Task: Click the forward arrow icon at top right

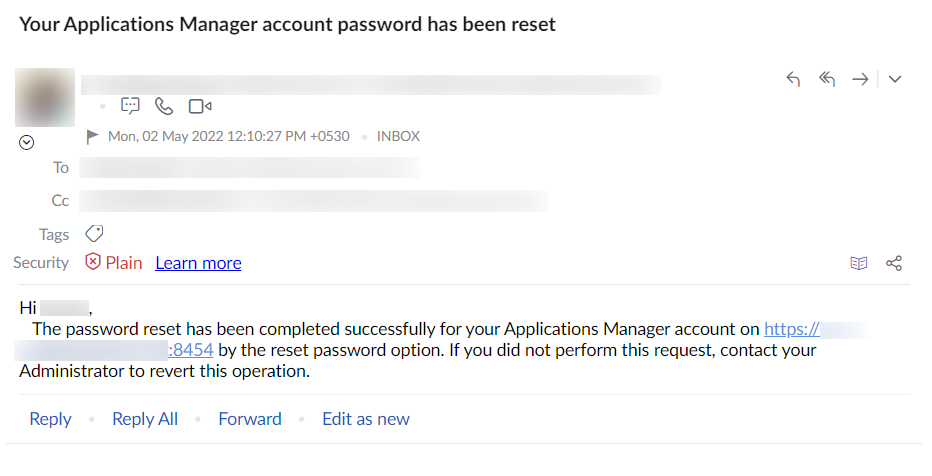Action: 860,80
